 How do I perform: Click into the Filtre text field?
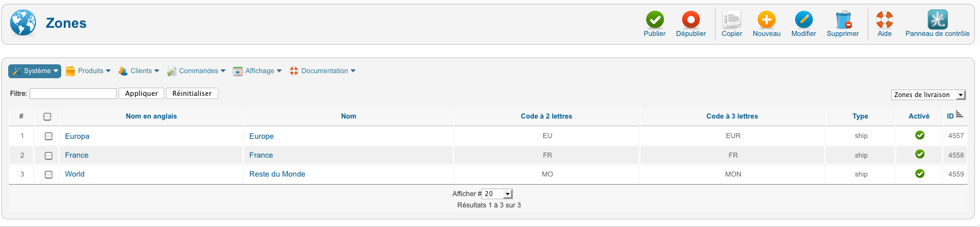[x=73, y=93]
